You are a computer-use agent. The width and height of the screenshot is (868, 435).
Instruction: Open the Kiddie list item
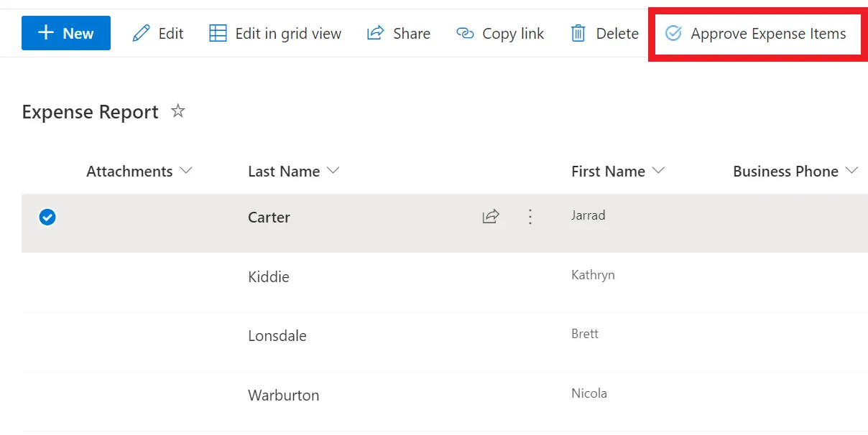tap(269, 277)
